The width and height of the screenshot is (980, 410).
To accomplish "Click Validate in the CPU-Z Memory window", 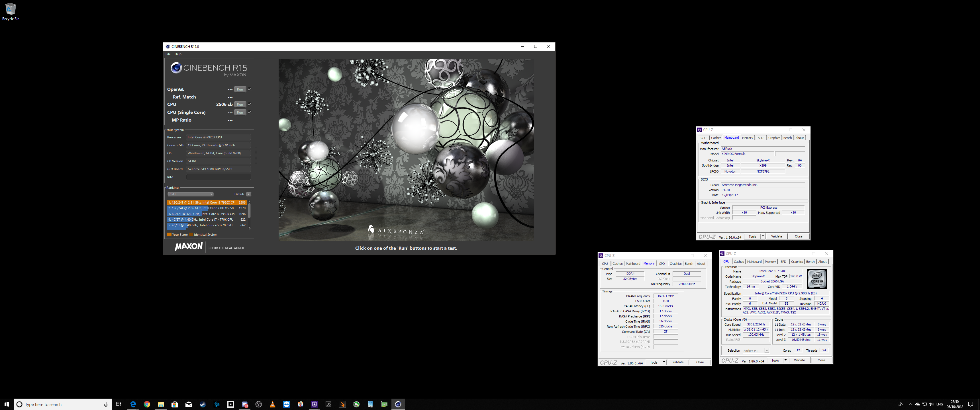I will coord(678,362).
